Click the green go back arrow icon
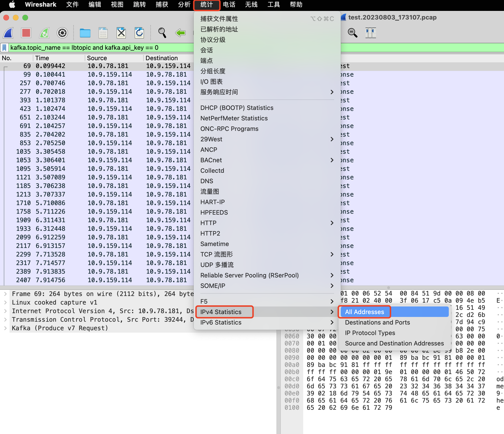Screen dimensions: 504x434 coord(180,33)
